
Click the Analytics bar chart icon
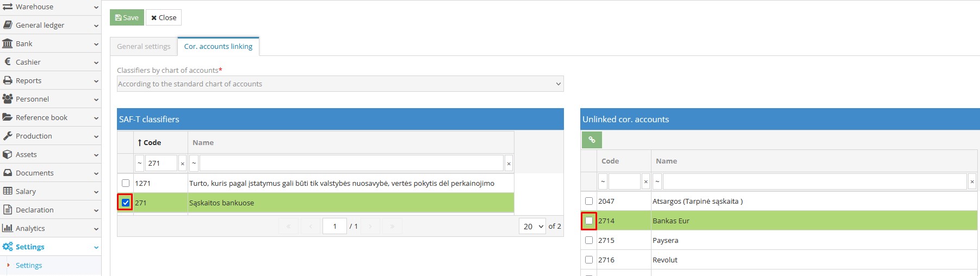click(x=8, y=228)
